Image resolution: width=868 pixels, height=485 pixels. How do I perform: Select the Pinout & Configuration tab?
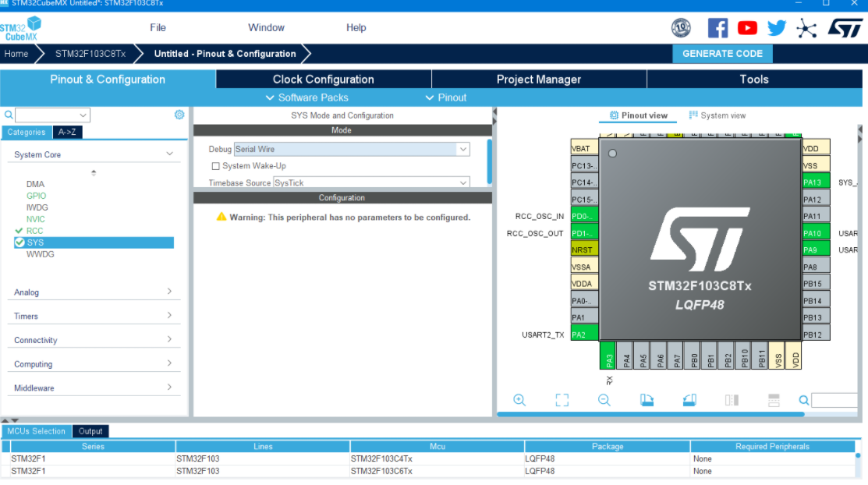108,80
